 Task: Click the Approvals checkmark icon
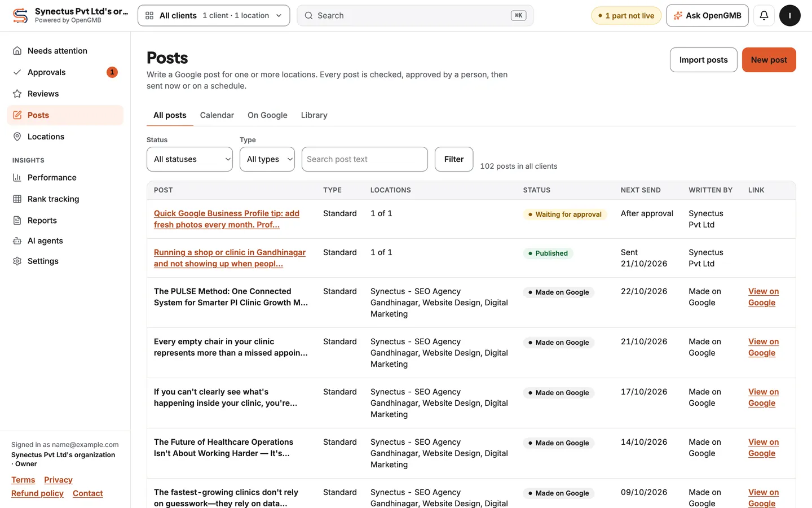[x=17, y=72]
